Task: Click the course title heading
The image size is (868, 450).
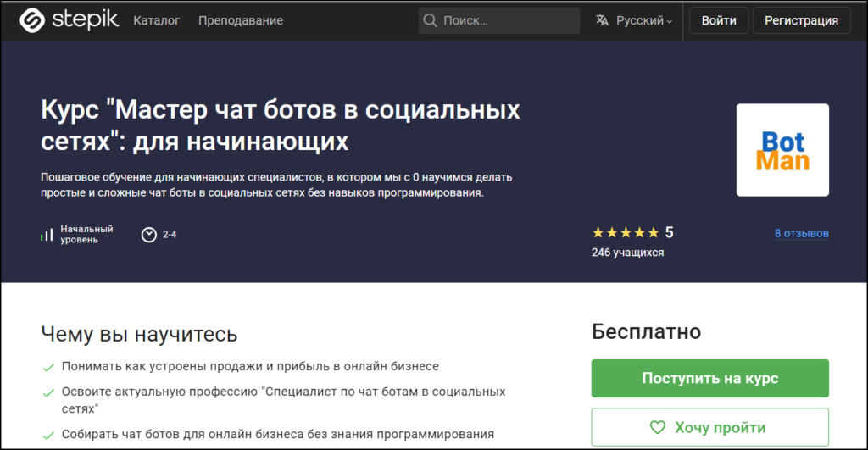Action: pyautogui.click(x=280, y=125)
